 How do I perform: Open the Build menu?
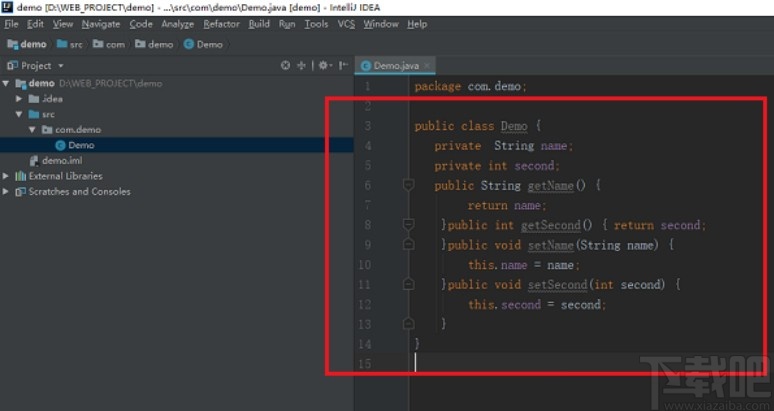point(259,24)
